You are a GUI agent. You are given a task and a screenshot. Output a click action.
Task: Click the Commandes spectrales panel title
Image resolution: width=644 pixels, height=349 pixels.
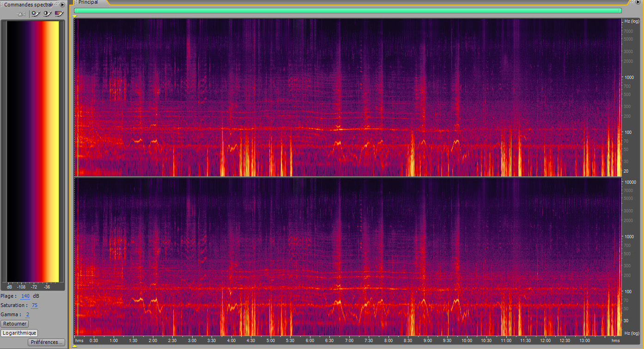pyautogui.click(x=28, y=4)
